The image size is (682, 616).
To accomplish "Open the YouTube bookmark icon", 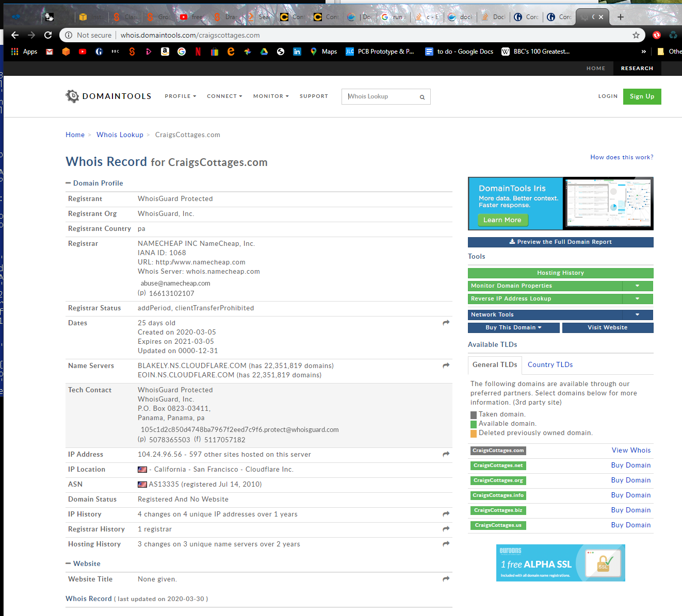I will (83, 52).
